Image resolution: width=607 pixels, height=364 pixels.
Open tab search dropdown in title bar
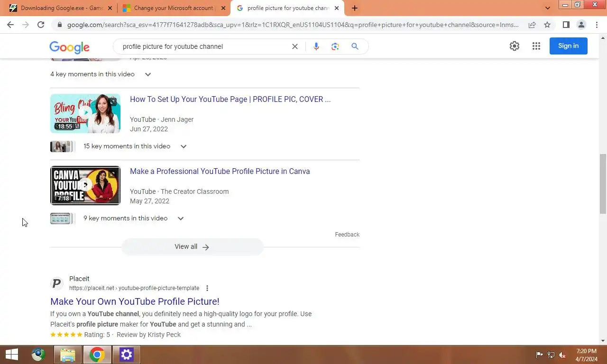(x=548, y=8)
